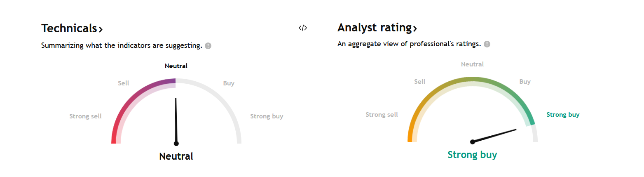Click the large Strong buy result under Analyst gauge
Viewport: 644px width, 177px height.
[x=472, y=155]
